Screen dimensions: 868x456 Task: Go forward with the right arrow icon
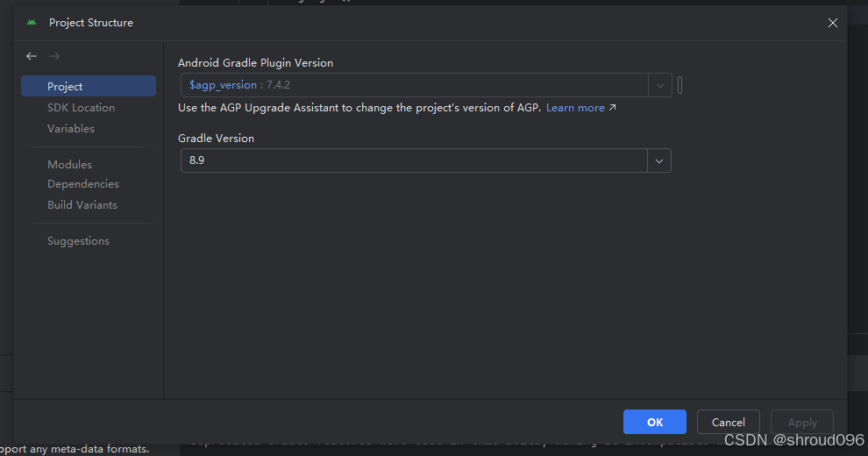[54, 56]
